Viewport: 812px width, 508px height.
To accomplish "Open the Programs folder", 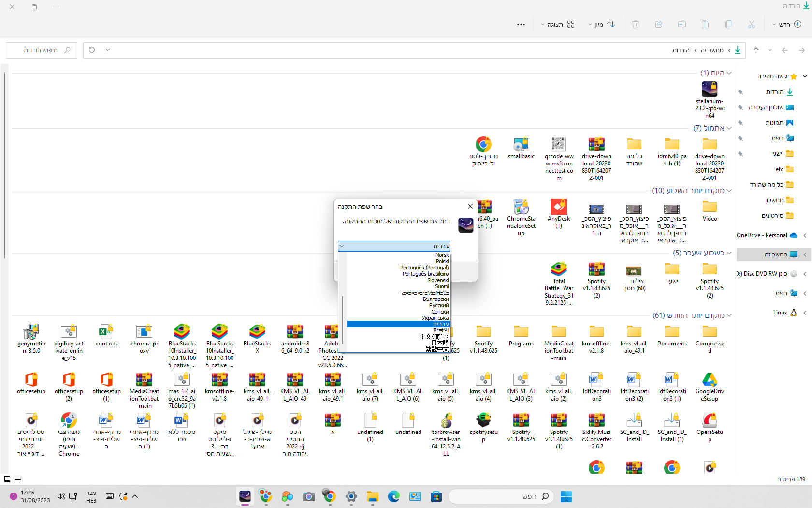I will (x=521, y=335).
